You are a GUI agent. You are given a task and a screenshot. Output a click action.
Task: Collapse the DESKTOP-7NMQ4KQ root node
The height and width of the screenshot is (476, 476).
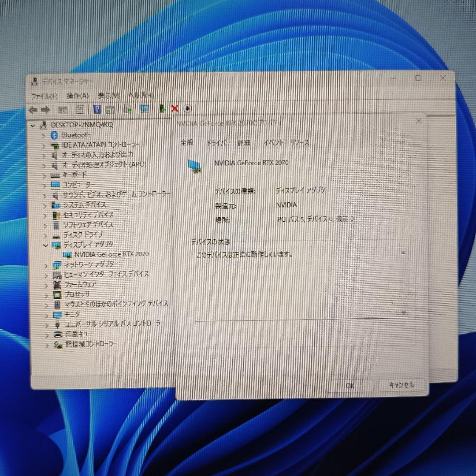point(33,125)
